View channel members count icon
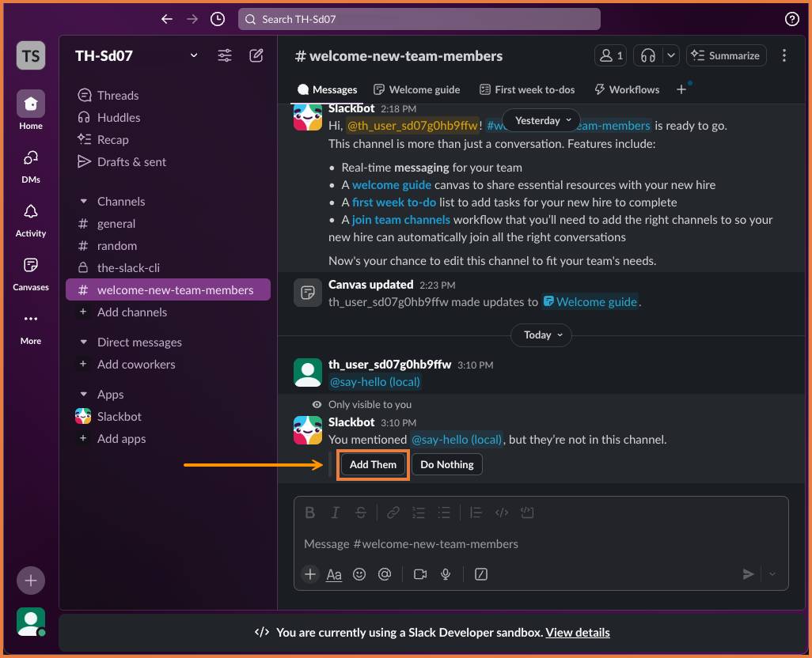 click(611, 56)
